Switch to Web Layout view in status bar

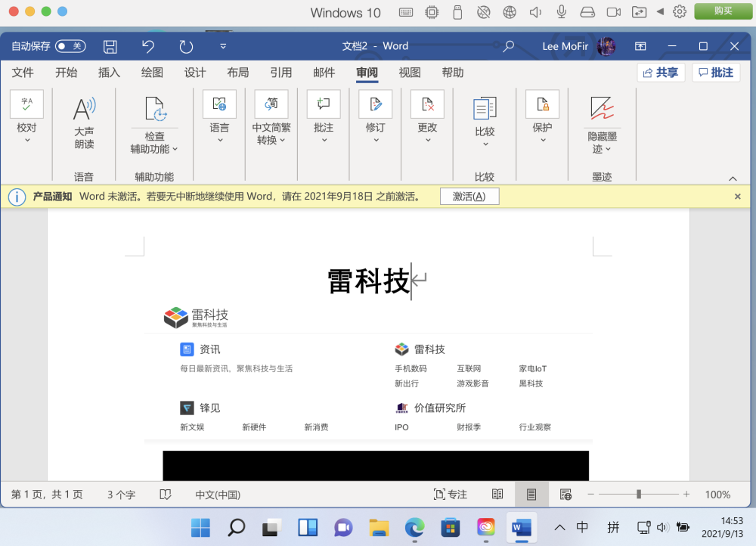pyautogui.click(x=565, y=495)
